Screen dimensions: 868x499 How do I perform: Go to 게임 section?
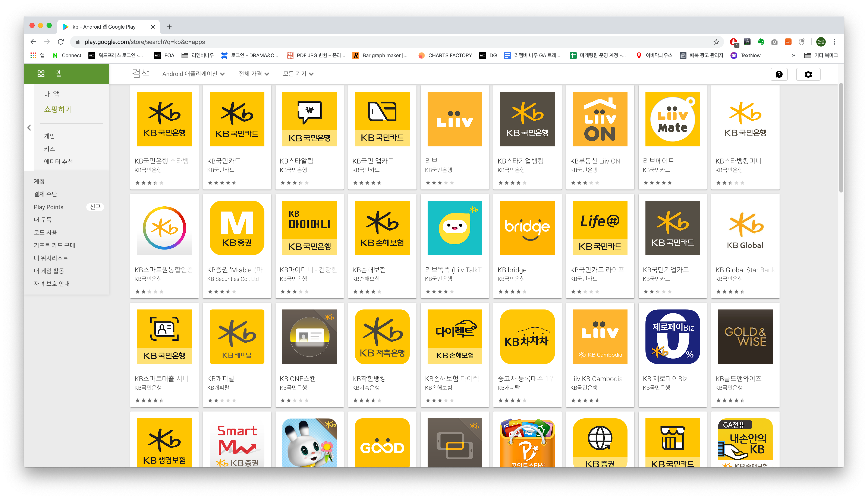tap(49, 136)
